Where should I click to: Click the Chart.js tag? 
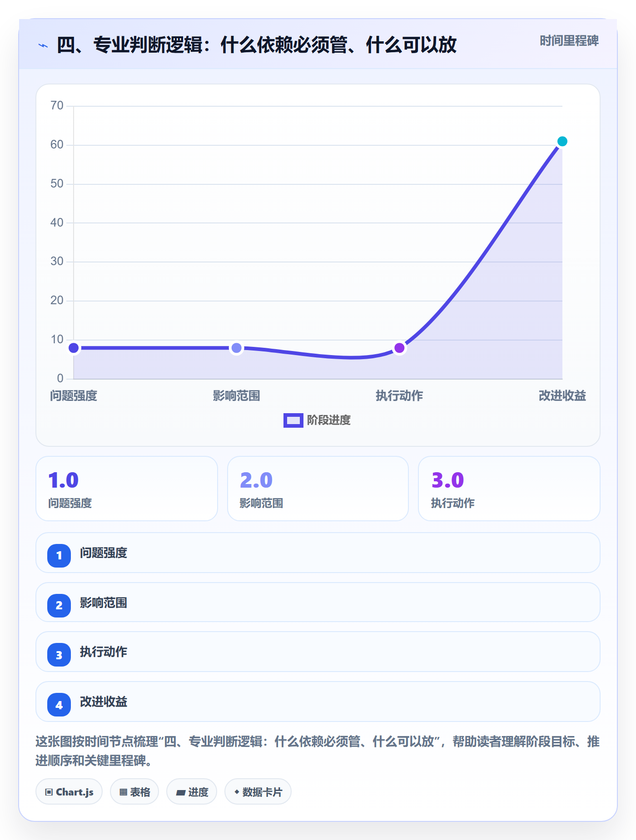(x=69, y=792)
